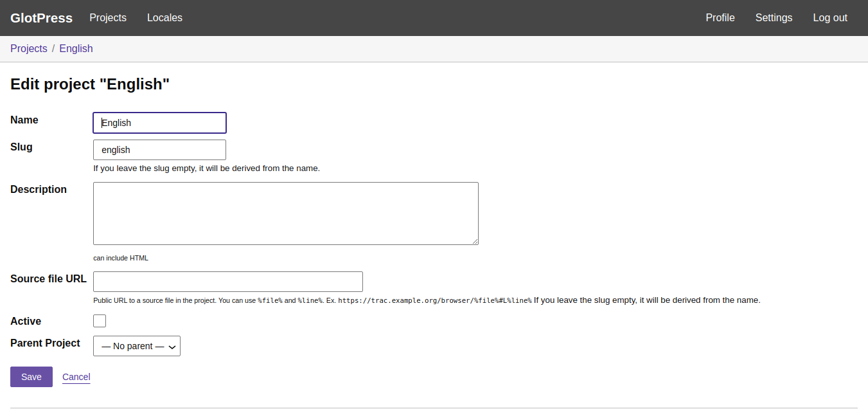This screenshot has width=868, height=409.
Task: Tick the Active checkbox
Action: [x=100, y=321]
